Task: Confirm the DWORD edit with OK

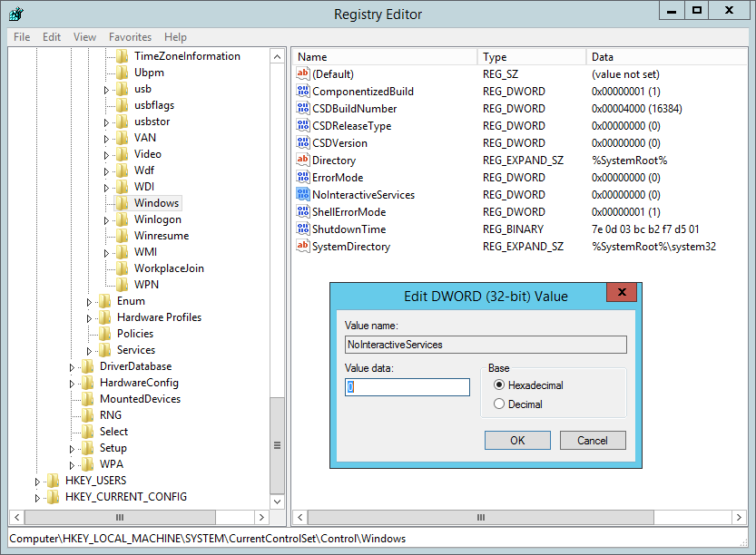Action: pos(517,441)
